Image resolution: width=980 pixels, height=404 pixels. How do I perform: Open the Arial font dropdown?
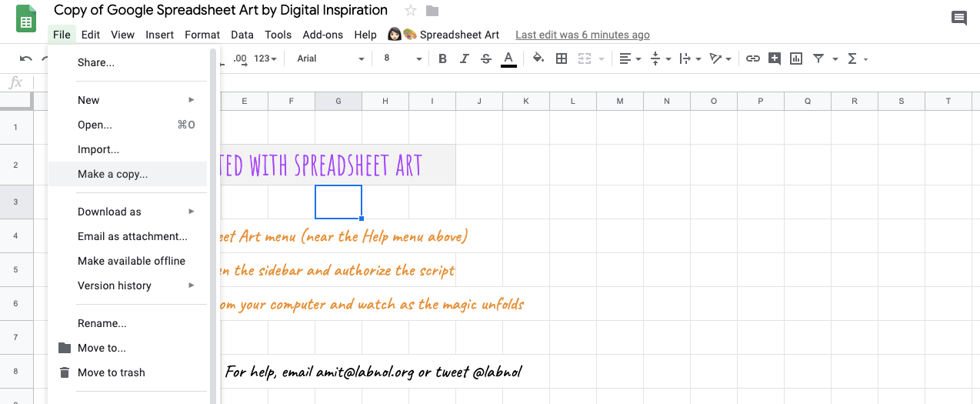(331, 58)
